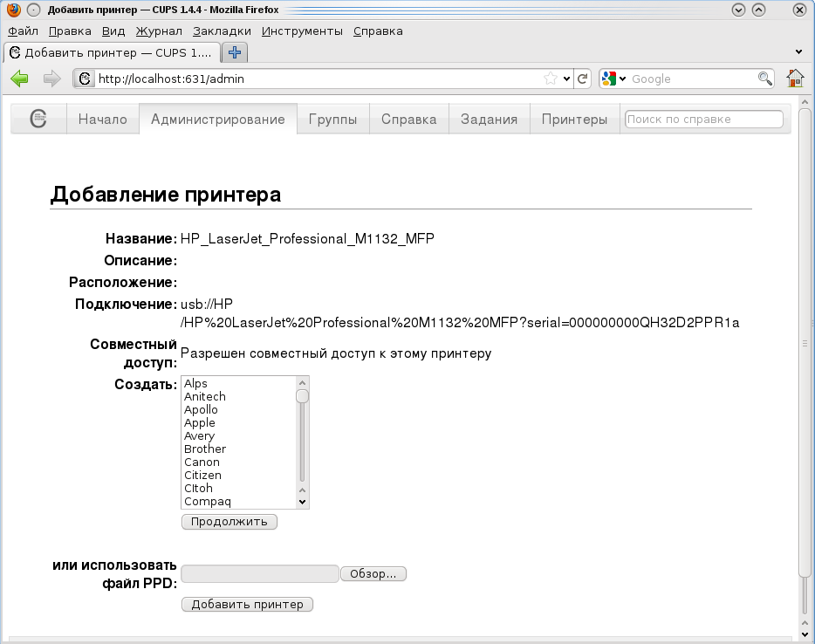Open the URL history dropdown arrow
815x644 pixels.
(x=567, y=79)
